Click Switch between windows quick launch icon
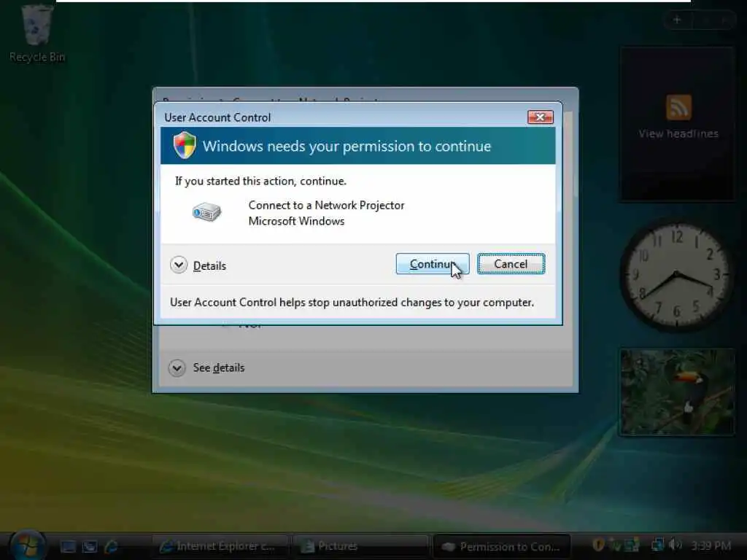 pyautogui.click(x=90, y=546)
